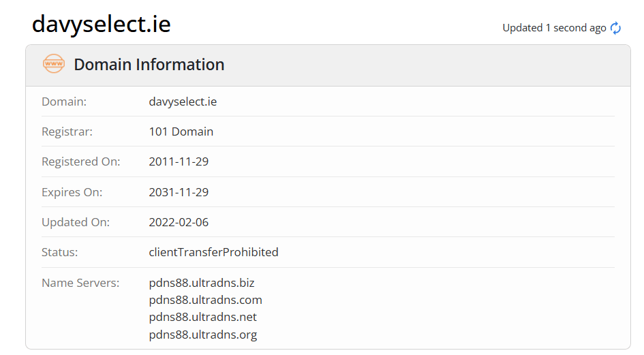Click name server pdns88.ultradns.org
This screenshot has height=355, width=644.
[203, 335]
